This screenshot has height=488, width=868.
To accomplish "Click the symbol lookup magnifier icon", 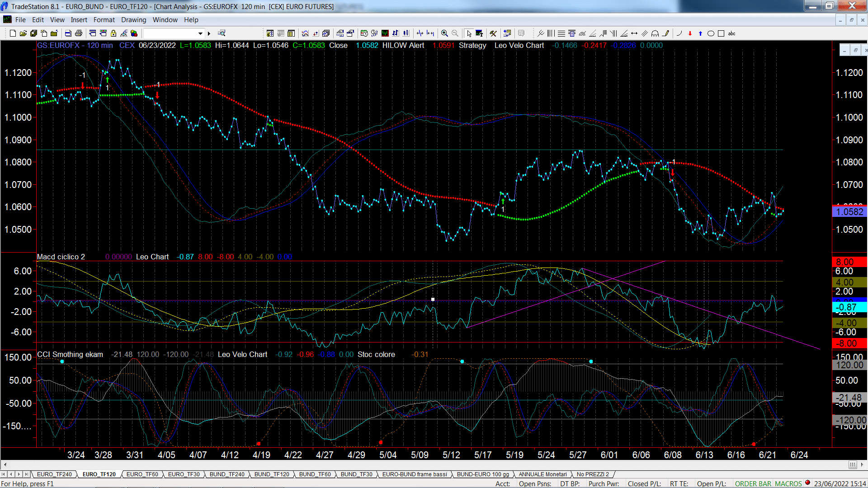I will point(222,33).
